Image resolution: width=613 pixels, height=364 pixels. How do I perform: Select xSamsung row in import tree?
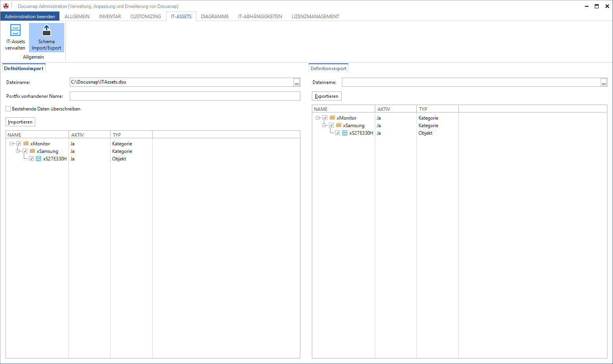(x=48, y=151)
